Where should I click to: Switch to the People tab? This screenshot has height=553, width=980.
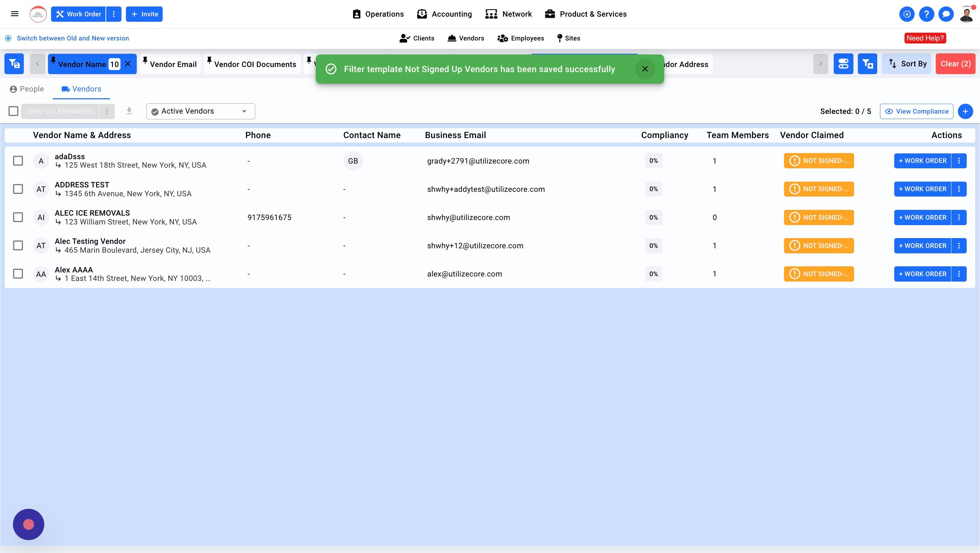(x=27, y=89)
